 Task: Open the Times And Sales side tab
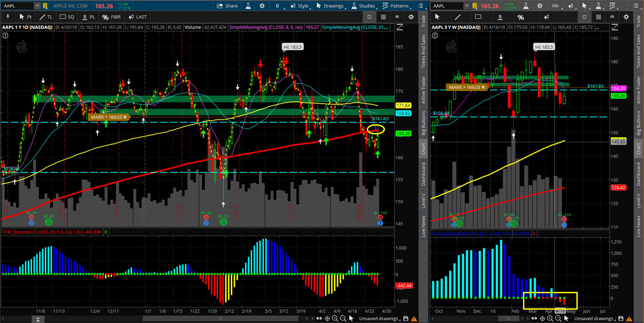click(x=424, y=51)
